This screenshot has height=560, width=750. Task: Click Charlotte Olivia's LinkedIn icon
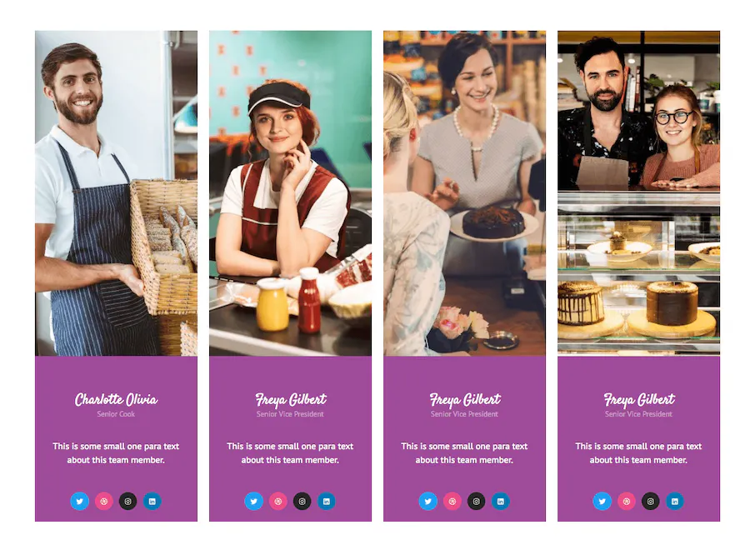click(x=152, y=501)
